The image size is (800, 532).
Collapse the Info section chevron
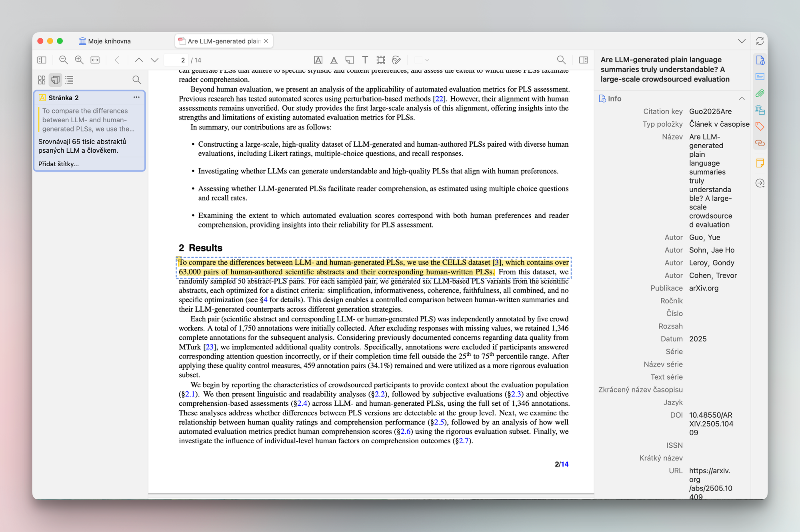742,99
